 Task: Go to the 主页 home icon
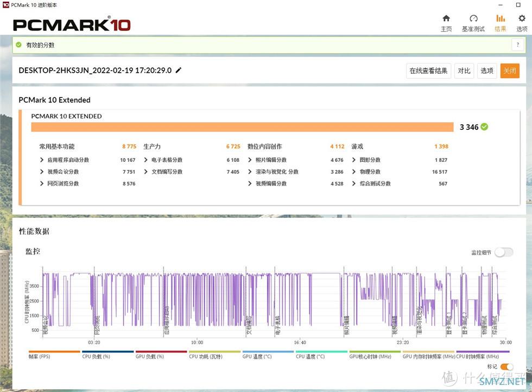tap(446, 18)
